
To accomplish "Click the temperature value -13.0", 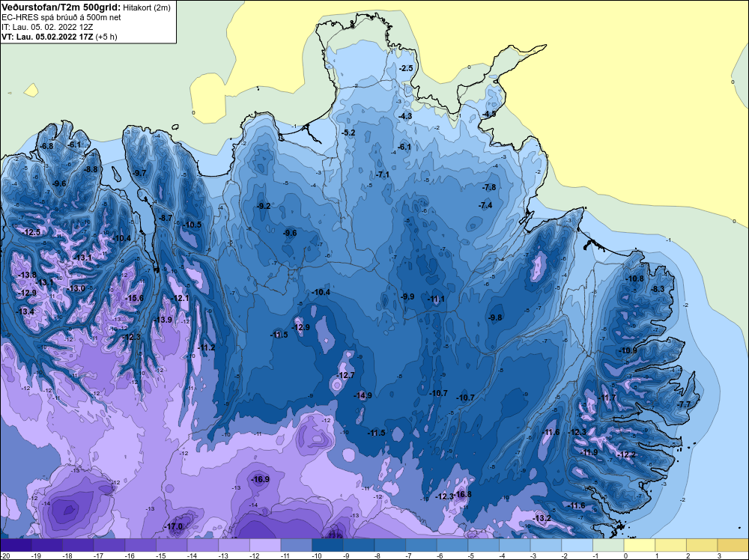I will click(76, 288).
